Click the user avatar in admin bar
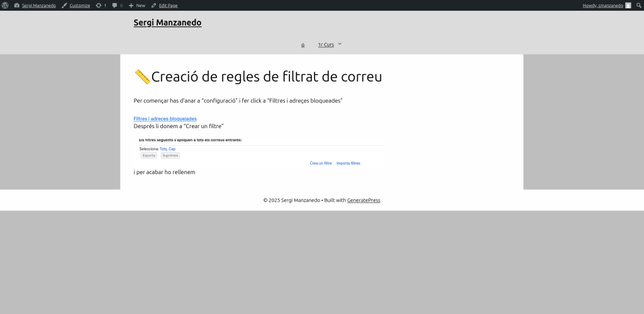The height and width of the screenshot is (314, 644). (x=628, y=5)
